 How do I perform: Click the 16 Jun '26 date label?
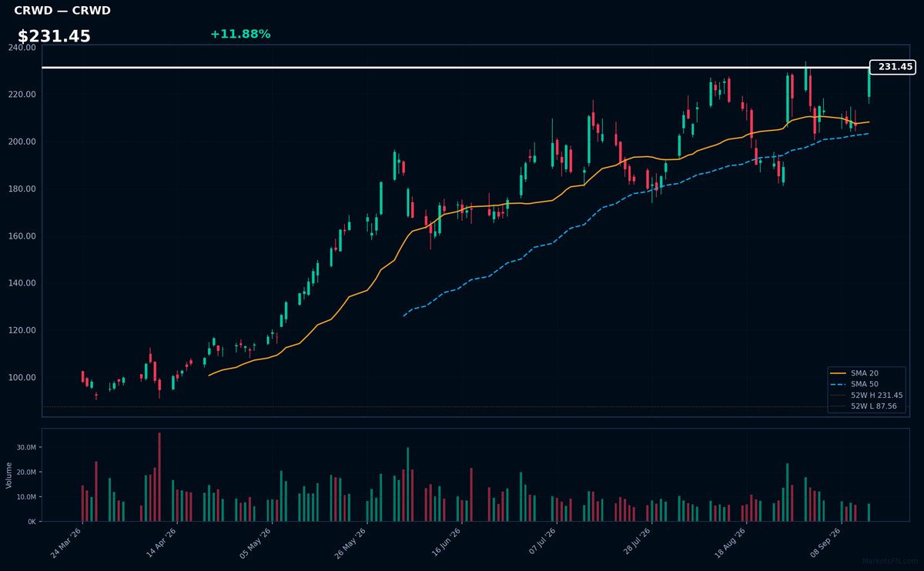tap(447, 543)
